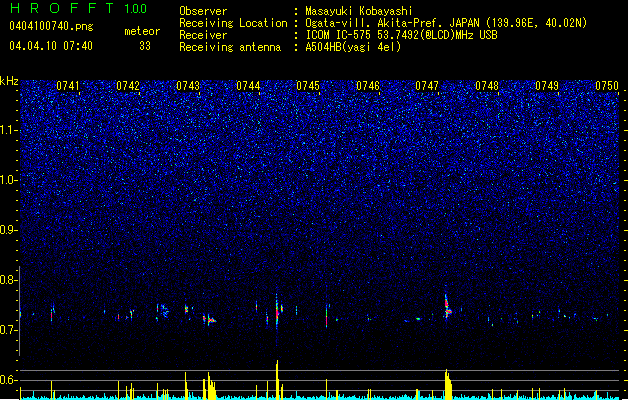Click the meteor echo cluster right of 0743
Screen dimensions: 629x400
(x=209, y=320)
